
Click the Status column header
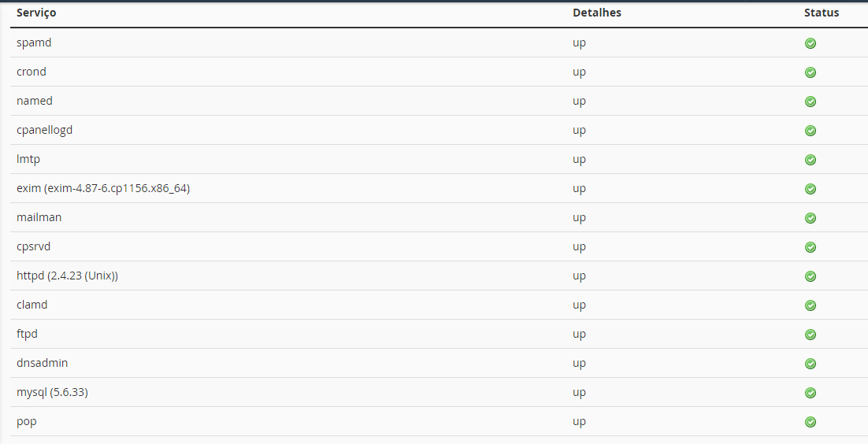coord(822,13)
